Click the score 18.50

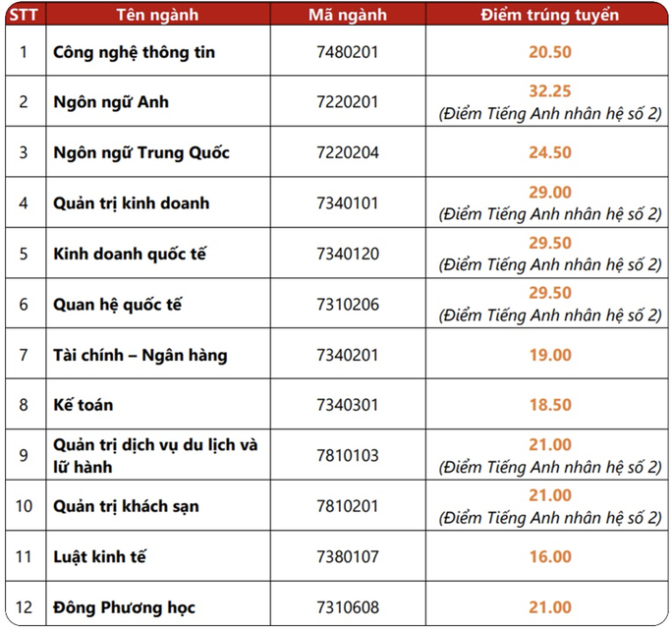tap(550, 405)
